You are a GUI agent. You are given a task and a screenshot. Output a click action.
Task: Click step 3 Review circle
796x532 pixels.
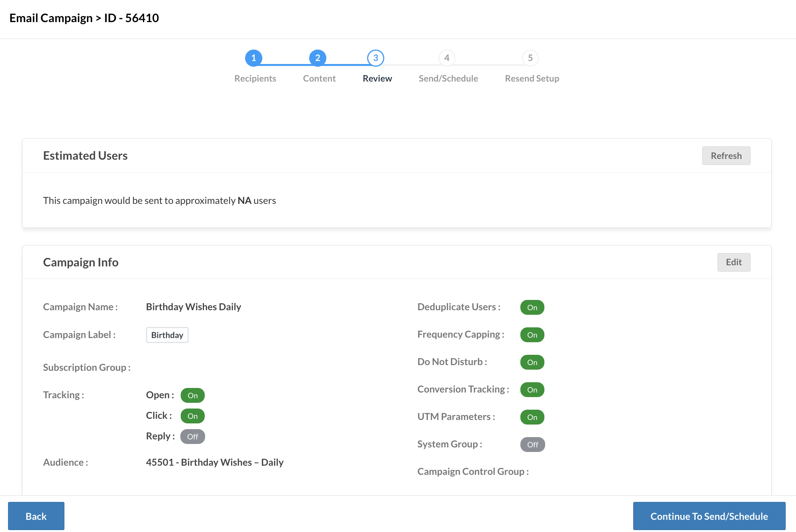(376, 58)
